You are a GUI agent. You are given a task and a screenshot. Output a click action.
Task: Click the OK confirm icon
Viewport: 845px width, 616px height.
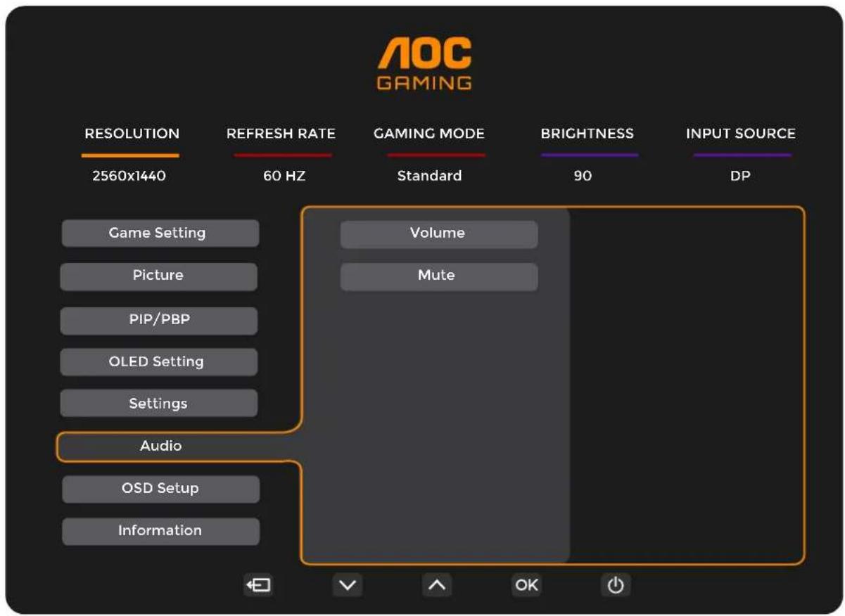[x=526, y=585]
